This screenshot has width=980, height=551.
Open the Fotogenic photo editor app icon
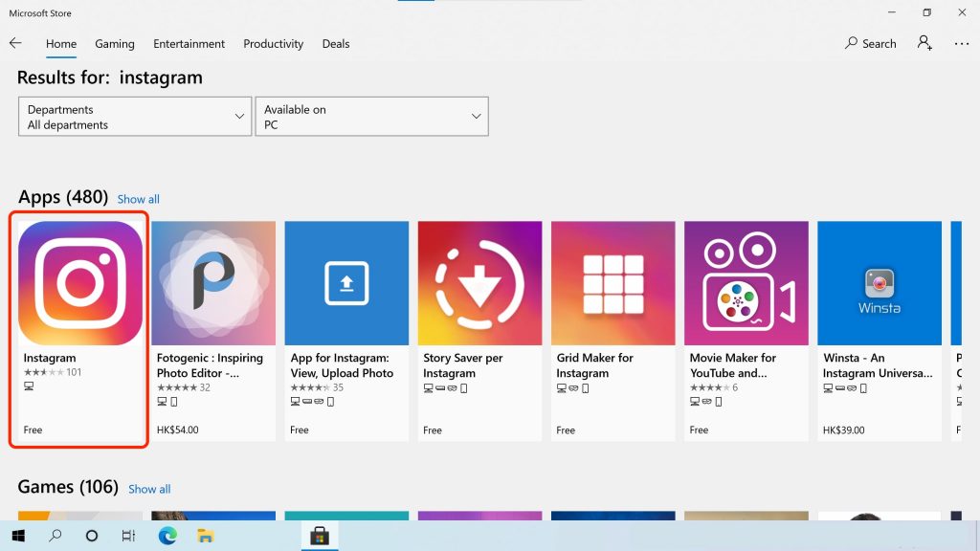point(213,283)
